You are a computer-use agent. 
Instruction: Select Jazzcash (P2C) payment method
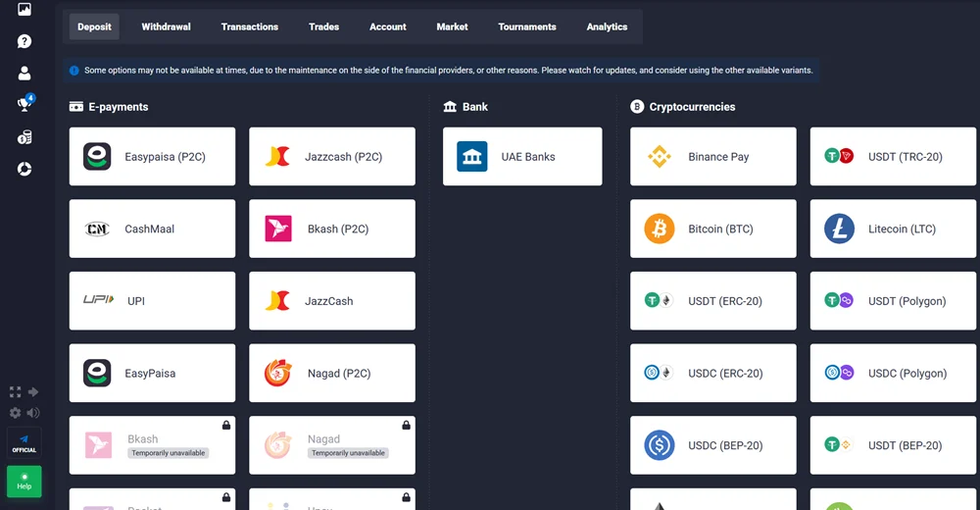click(332, 157)
